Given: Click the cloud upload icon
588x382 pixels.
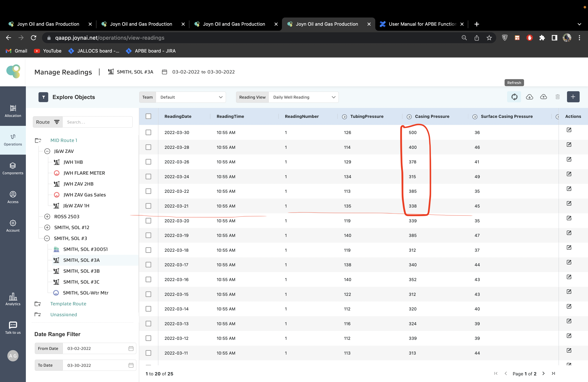Looking at the screenshot, I should pyautogui.click(x=543, y=97).
